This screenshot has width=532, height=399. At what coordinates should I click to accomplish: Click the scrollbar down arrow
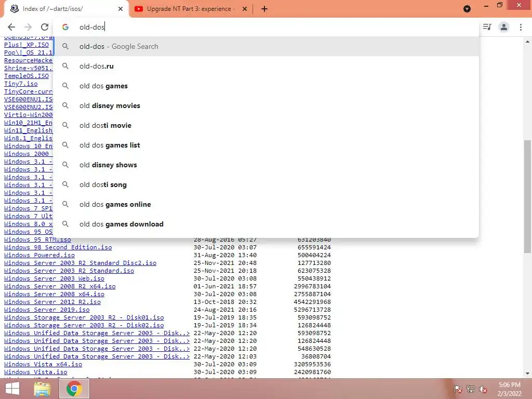[527, 374]
